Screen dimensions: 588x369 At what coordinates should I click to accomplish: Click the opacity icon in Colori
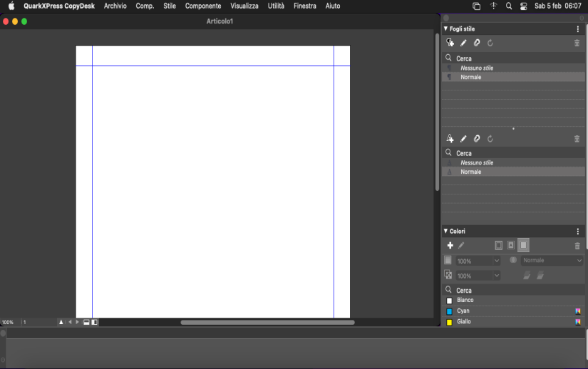pos(448,275)
